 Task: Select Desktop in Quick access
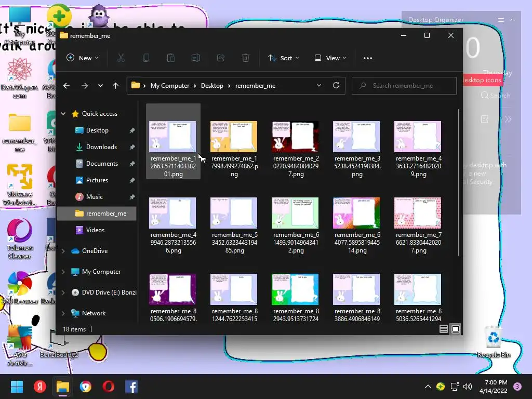tap(97, 130)
